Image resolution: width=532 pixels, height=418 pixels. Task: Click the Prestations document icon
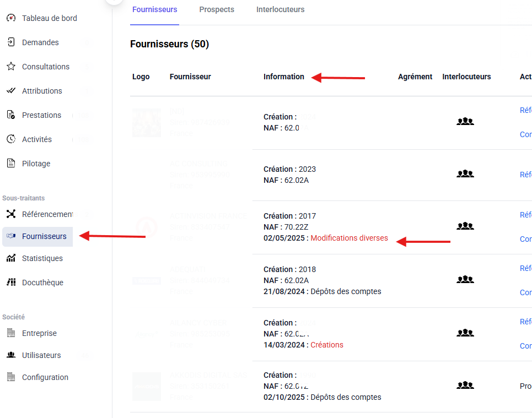[x=11, y=115]
